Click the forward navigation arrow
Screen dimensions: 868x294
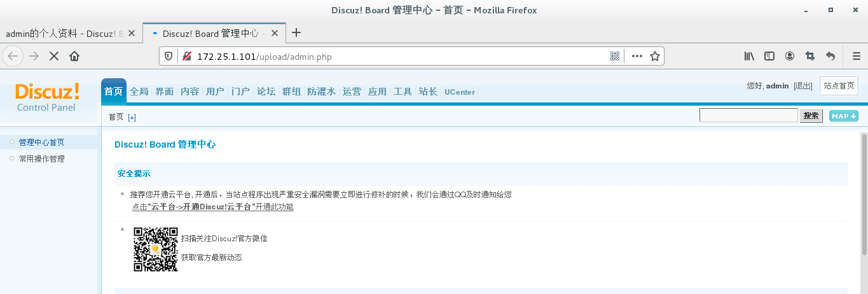(x=34, y=56)
